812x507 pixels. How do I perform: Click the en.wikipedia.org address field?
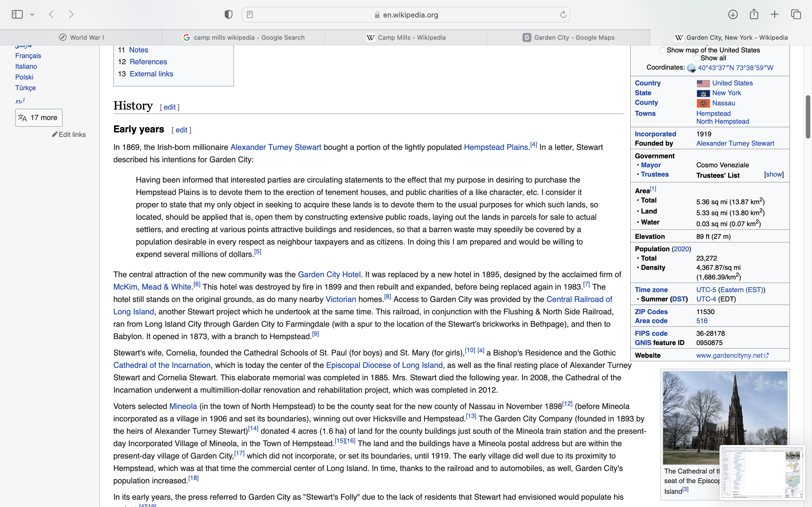[x=410, y=15]
